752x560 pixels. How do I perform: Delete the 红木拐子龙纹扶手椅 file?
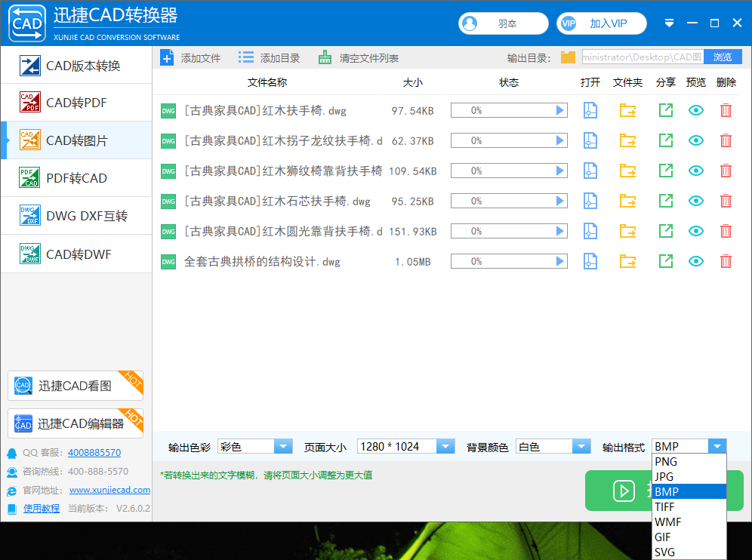pos(726,140)
